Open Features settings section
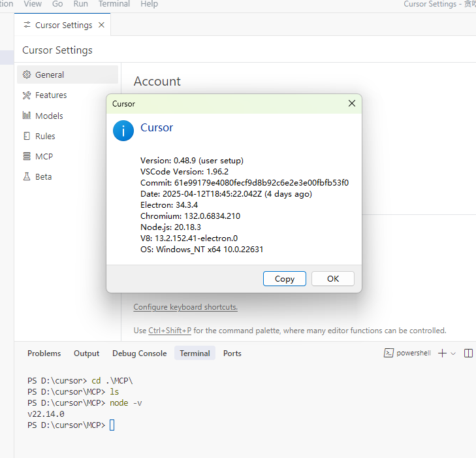Viewport: 476px width, 458px height. click(x=67, y=95)
